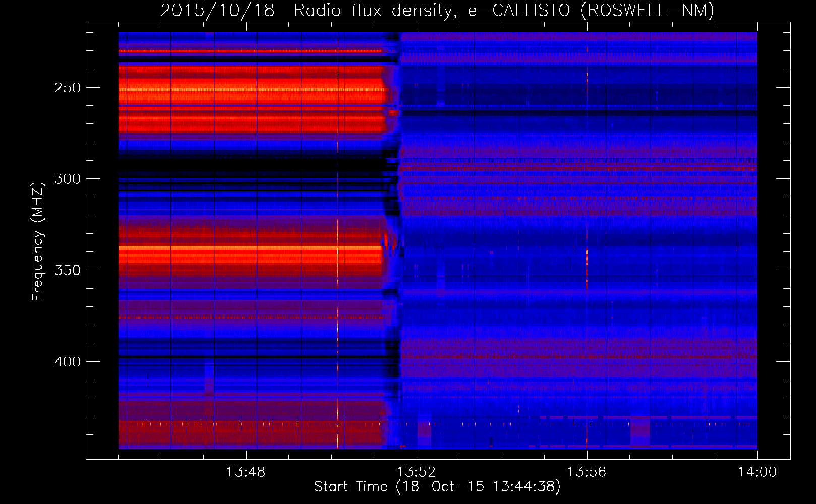Click the 13:56 time tick label
Image resolution: width=816 pixels, height=504 pixels.
pyautogui.click(x=587, y=472)
